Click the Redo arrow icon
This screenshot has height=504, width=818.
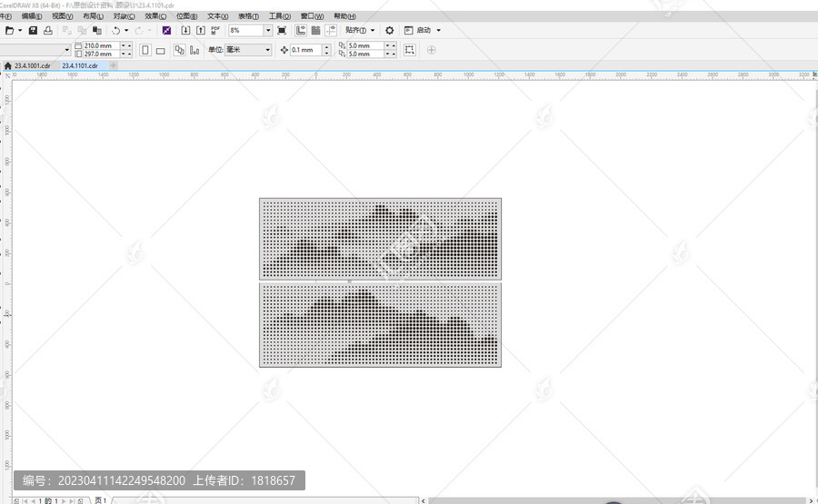(x=139, y=31)
